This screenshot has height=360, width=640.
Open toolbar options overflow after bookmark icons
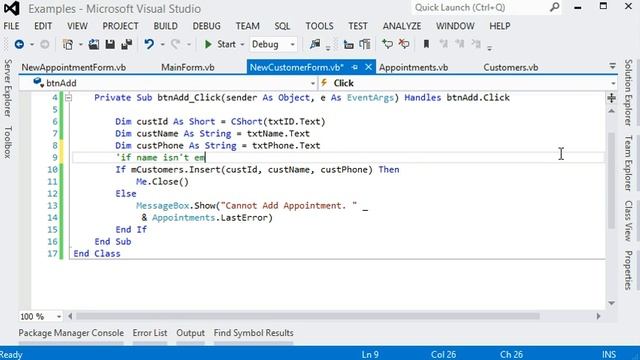coord(489,47)
